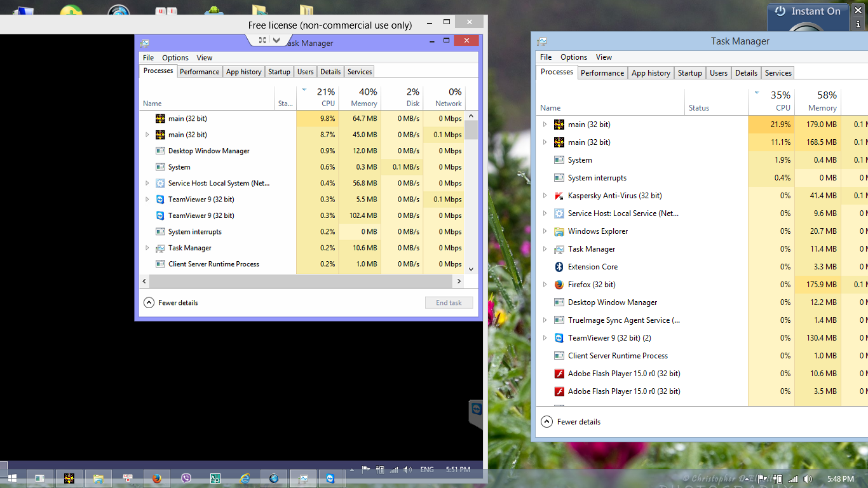Open remote tray Action Center flag

[366, 470]
